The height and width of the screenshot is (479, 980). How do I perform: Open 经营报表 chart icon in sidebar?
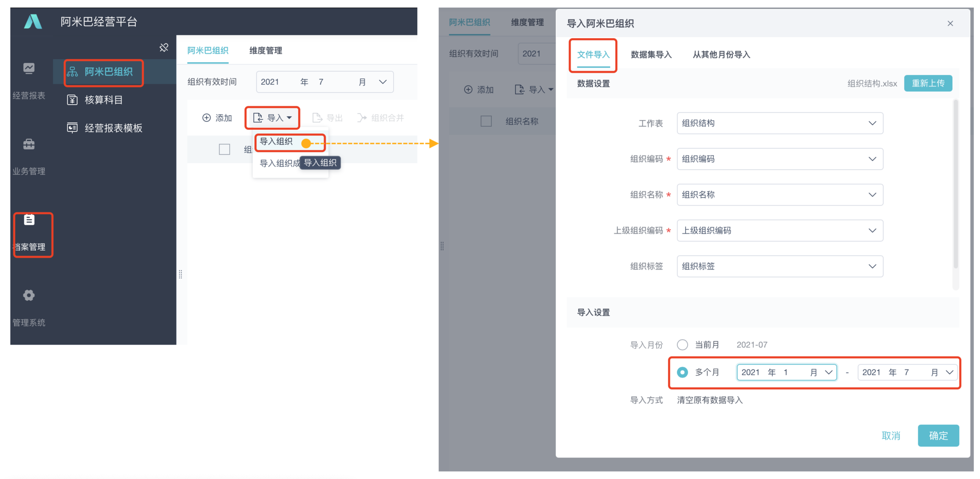pyautogui.click(x=29, y=68)
